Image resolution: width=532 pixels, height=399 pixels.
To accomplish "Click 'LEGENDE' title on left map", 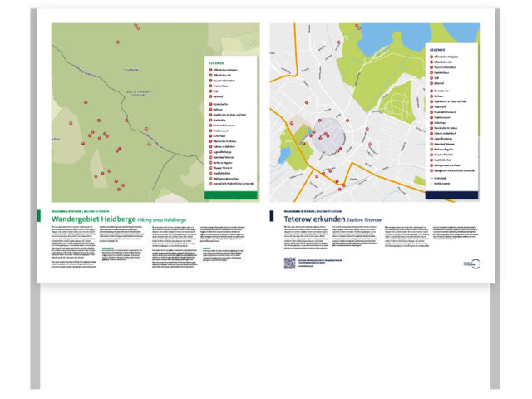I will 215,63.
